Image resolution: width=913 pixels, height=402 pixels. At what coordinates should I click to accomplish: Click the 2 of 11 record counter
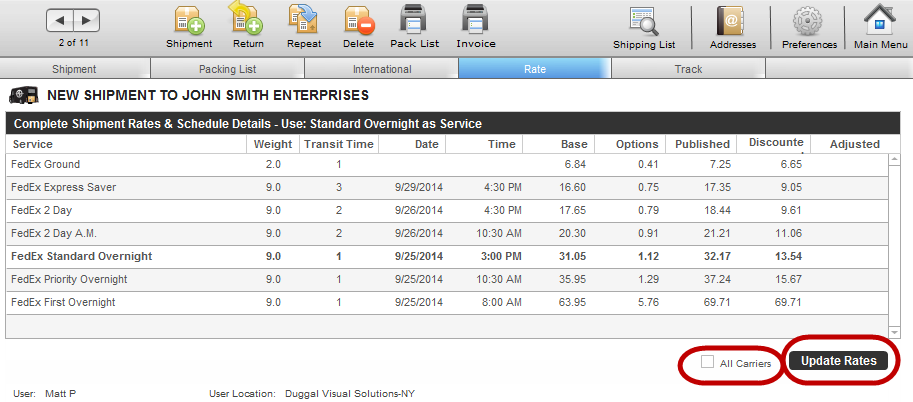point(74,43)
